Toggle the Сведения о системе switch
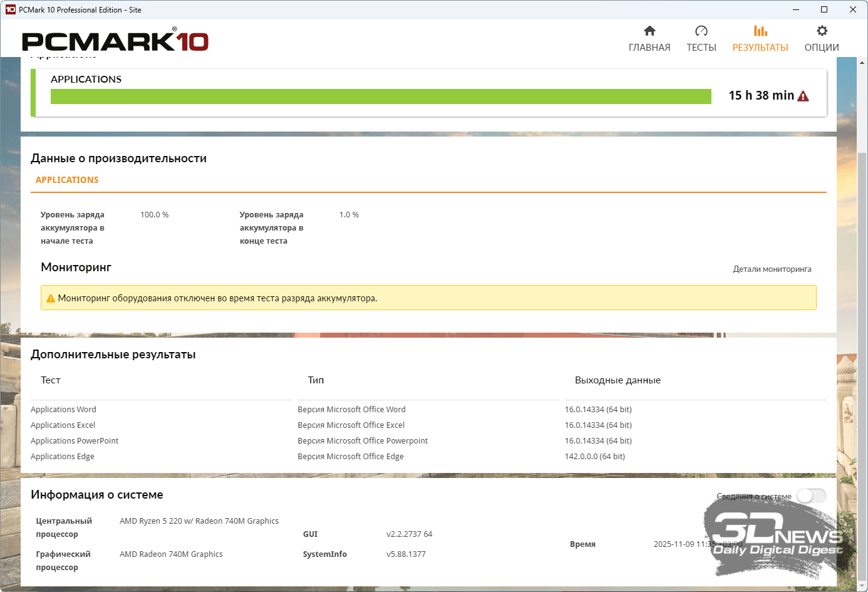The image size is (868, 592). tap(811, 496)
